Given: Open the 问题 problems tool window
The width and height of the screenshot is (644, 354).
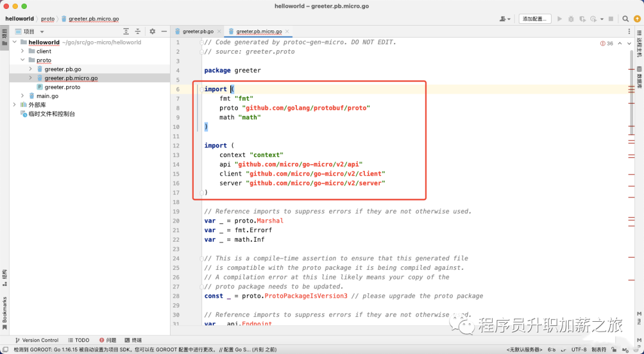Looking at the screenshot, I should (x=107, y=340).
